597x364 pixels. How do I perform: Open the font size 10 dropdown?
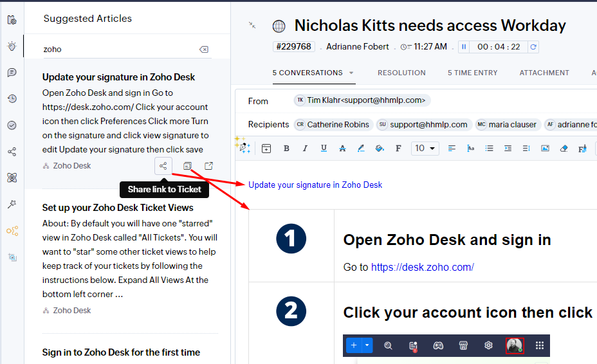pyautogui.click(x=425, y=148)
